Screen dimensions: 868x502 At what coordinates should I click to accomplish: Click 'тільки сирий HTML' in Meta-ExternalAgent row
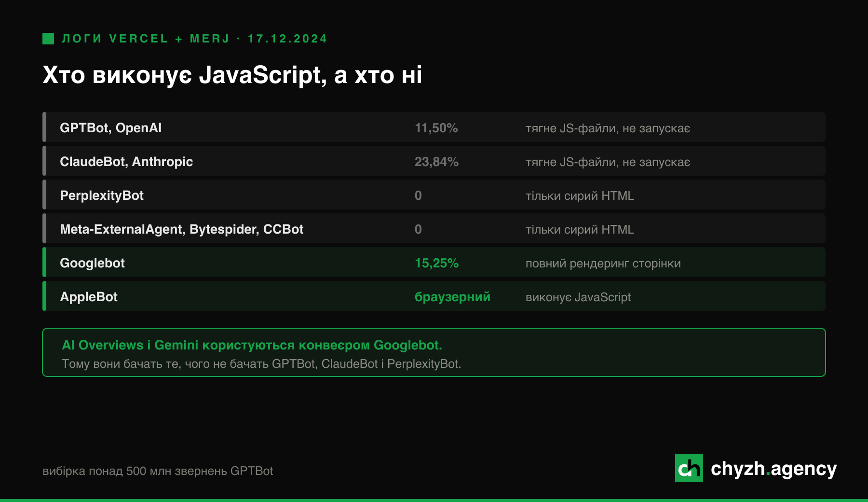[580, 229]
